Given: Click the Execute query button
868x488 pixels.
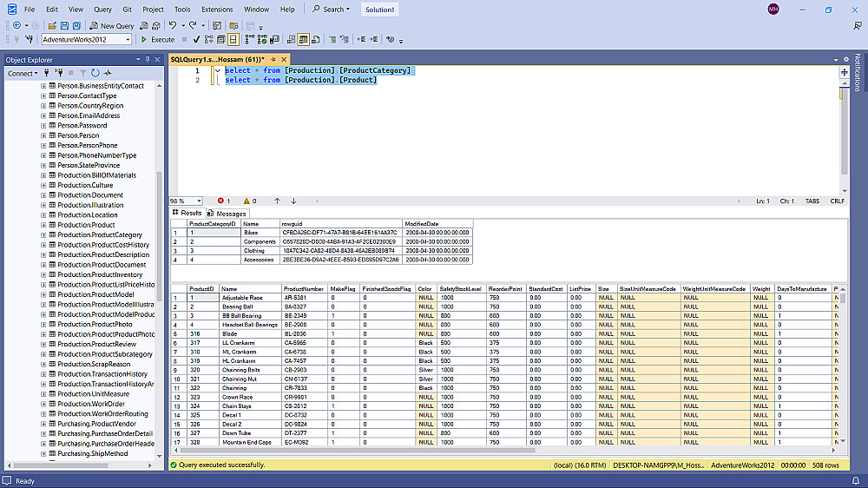Looking at the screenshot, I should pyautogui.click(x=158, y=39).
